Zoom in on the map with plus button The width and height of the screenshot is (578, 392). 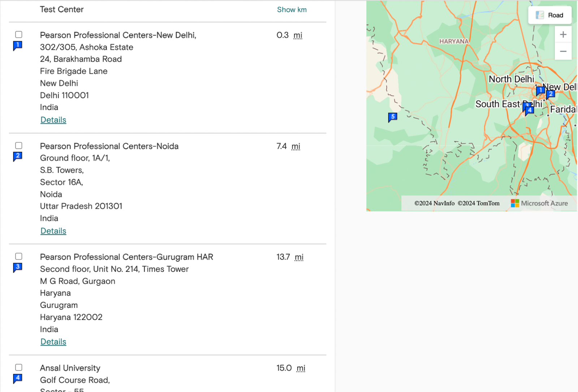tap(563, 35)
